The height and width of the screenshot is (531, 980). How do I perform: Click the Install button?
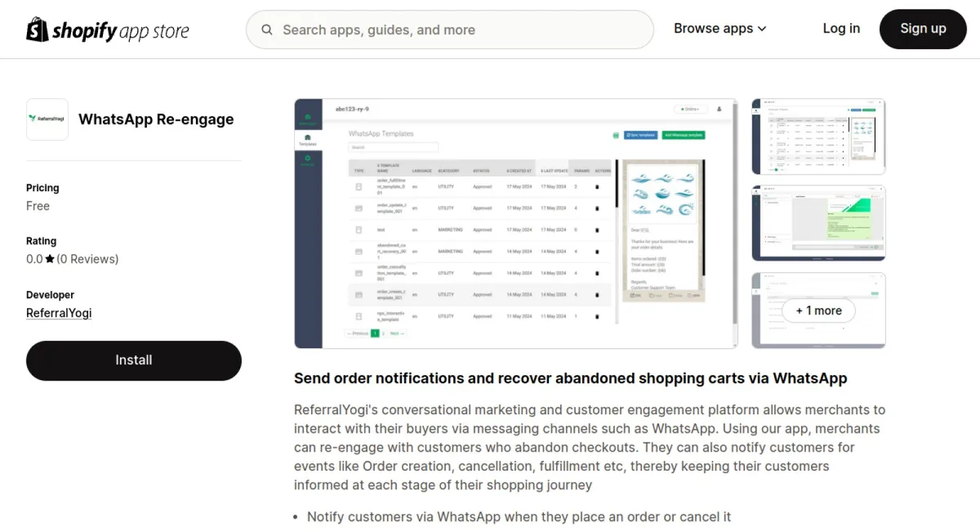pyautogui.click(x=134, y=360)
